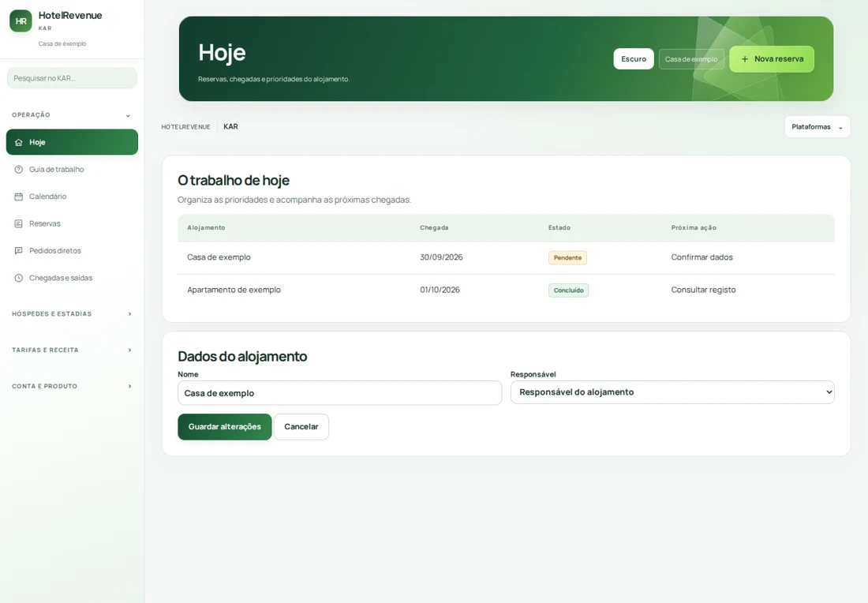This screenshot has width=868, height=603.
Task: Click the Cancelar button
Action: pyautogui.click(x=301, y=427)
